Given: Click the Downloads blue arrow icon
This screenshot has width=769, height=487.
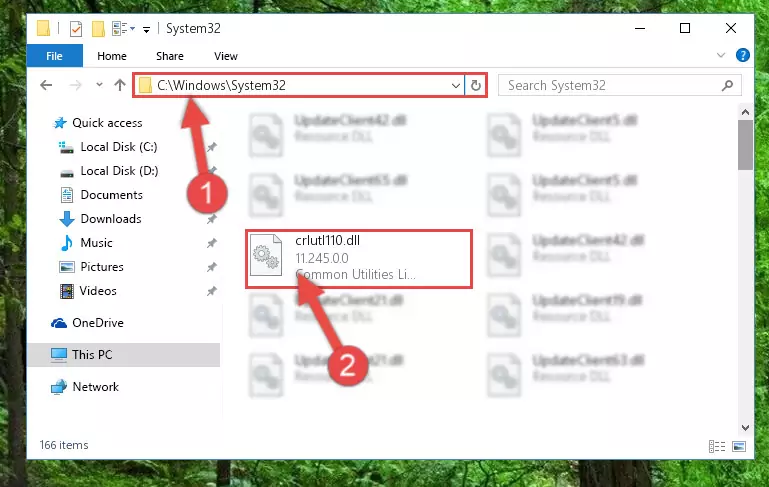Looking at the screenshot, I should [67, 219].
